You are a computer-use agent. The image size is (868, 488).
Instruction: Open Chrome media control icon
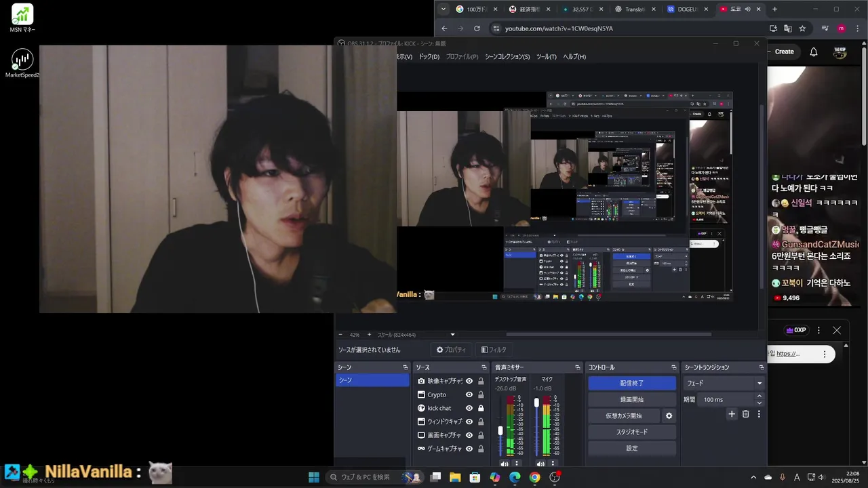point(825,28)
